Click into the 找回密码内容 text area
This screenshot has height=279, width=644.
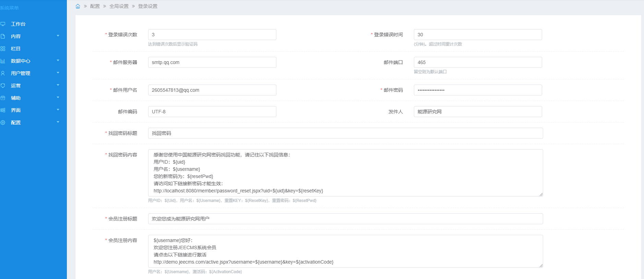click(x=345, y=173)
